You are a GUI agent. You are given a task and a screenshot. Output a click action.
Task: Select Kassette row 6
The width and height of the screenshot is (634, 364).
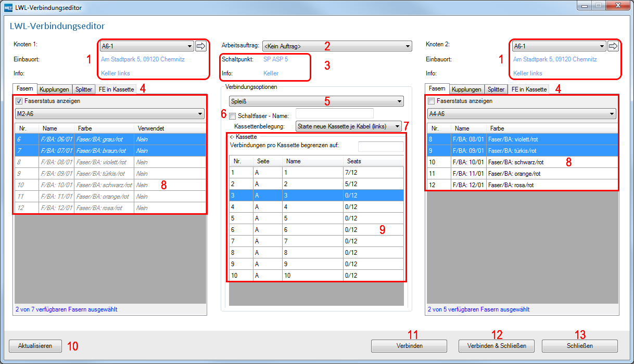[316, 229]
